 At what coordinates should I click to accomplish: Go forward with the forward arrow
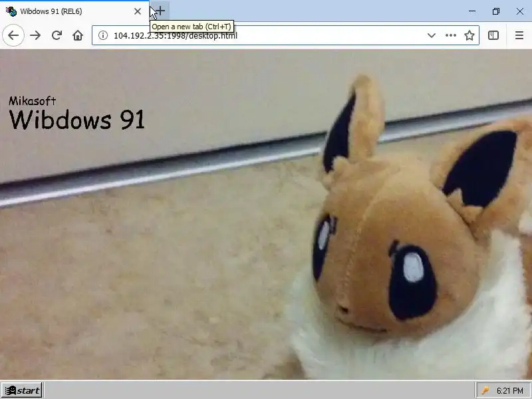[x=35, y=35]
